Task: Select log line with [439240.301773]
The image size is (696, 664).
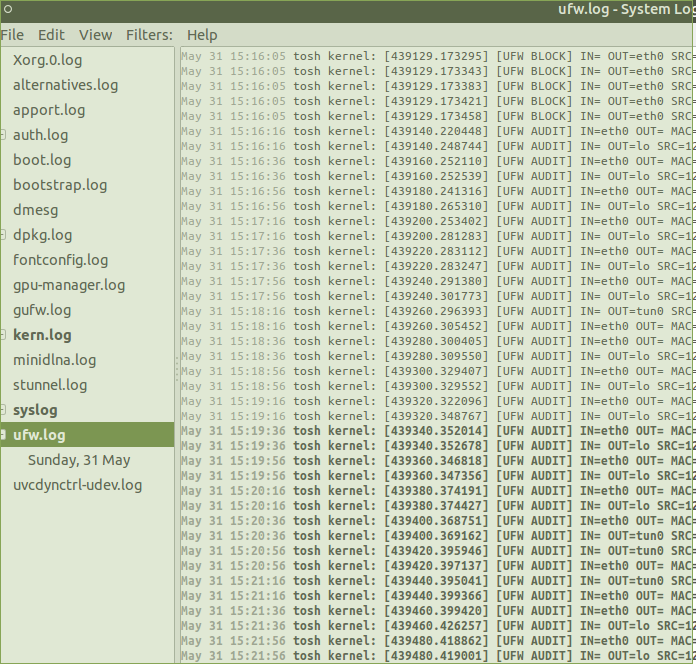Action: (x=438, y=296)
